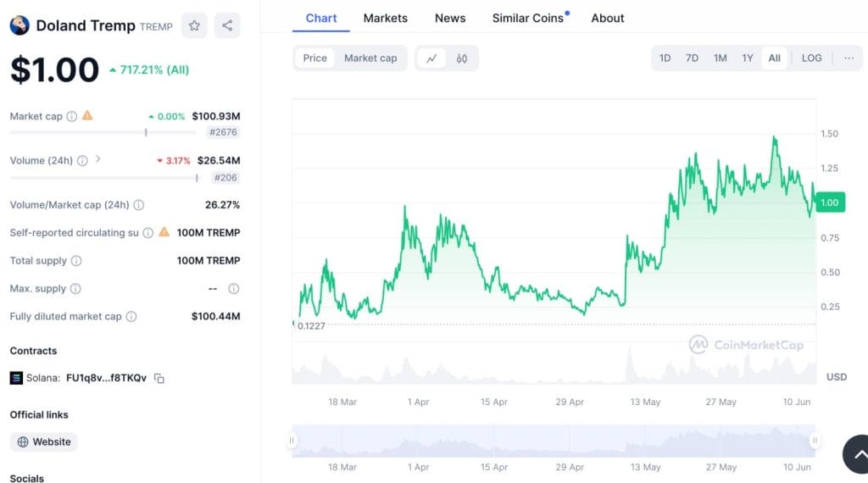Open chart more options ellipsis menu
This screenshot has height=483, width=868.
click(849, 58)
